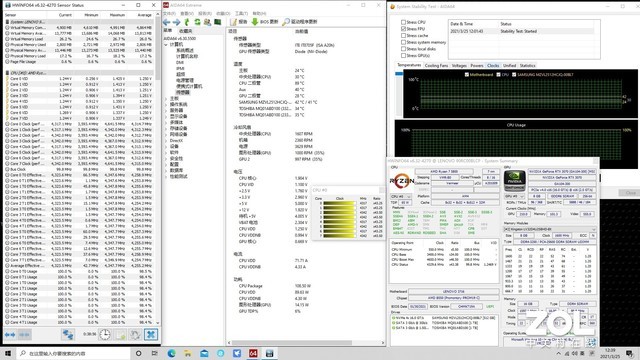Select 电源管理 in AIDA64 tree
Image resolution: width=640 pixels, height=360 pixels.
(185, 80)
